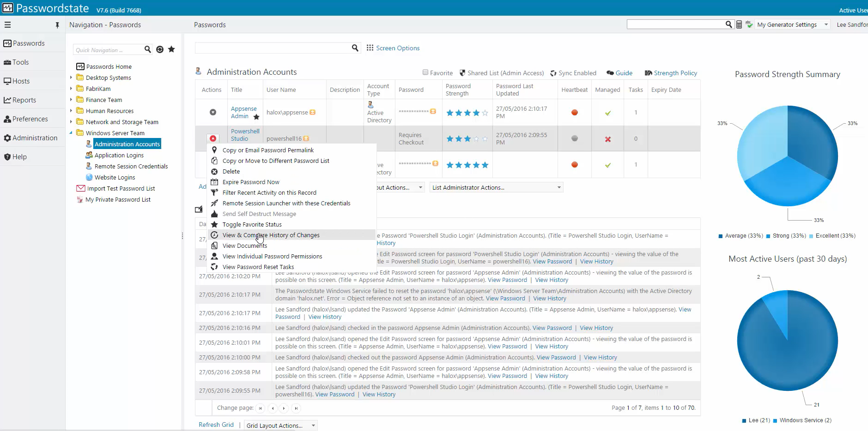868x431 pixels.
Task: Click the top search magnifier icon
Action: 728,24
